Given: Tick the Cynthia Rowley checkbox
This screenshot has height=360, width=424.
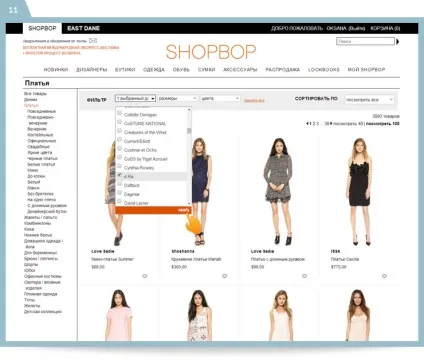Looking at the screenshot, I should pyautogui.click(x=119, y=166).
